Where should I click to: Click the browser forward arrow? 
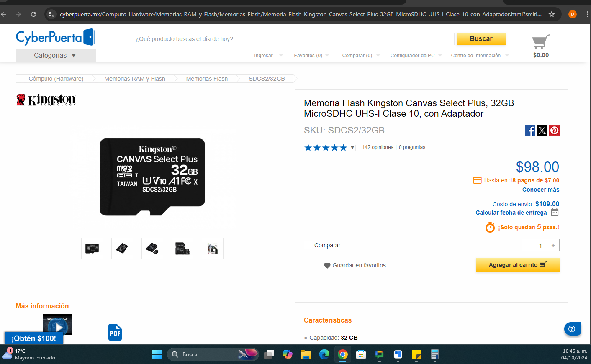pyautogui.click(x=18, y=14)
